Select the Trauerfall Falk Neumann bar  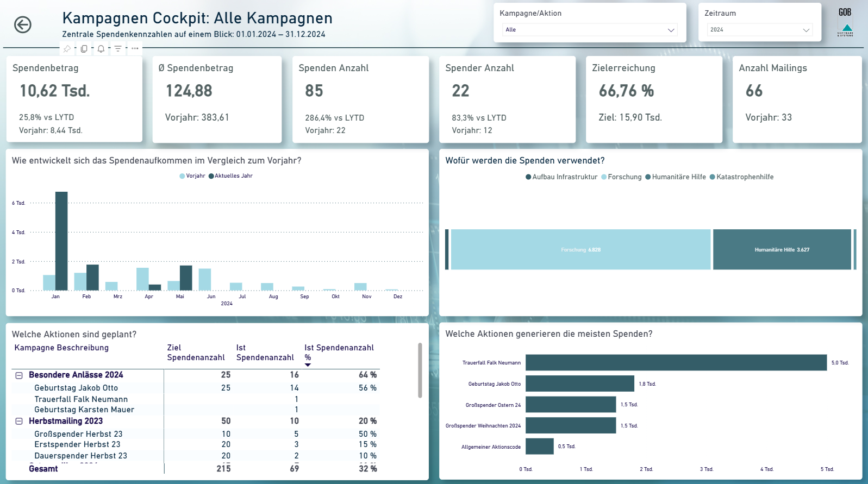click(x=676, y=363)
